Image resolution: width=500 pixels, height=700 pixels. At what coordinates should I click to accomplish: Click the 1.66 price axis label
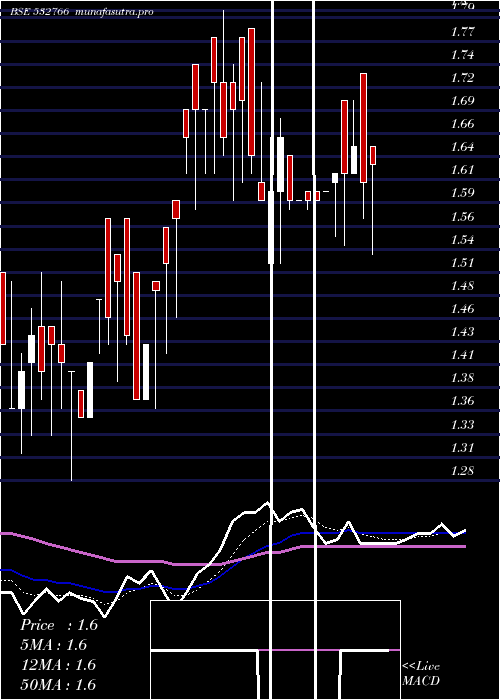pos(462,124)
